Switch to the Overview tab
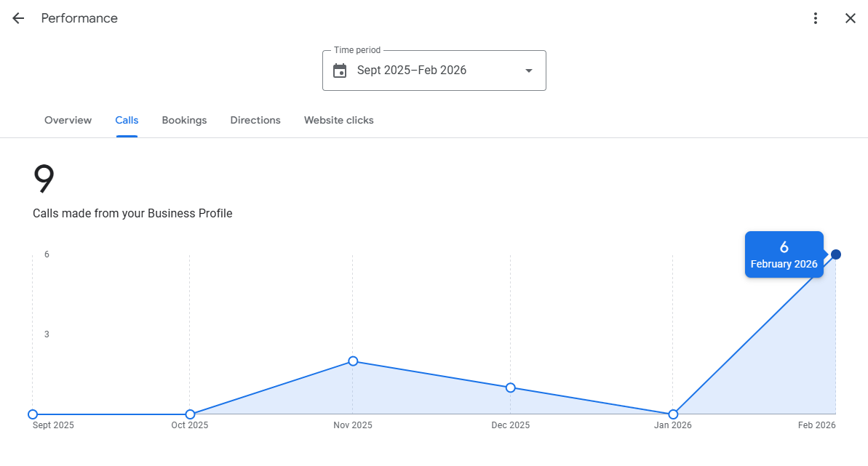This screenshot has height=466, width=868. point(68,120)
